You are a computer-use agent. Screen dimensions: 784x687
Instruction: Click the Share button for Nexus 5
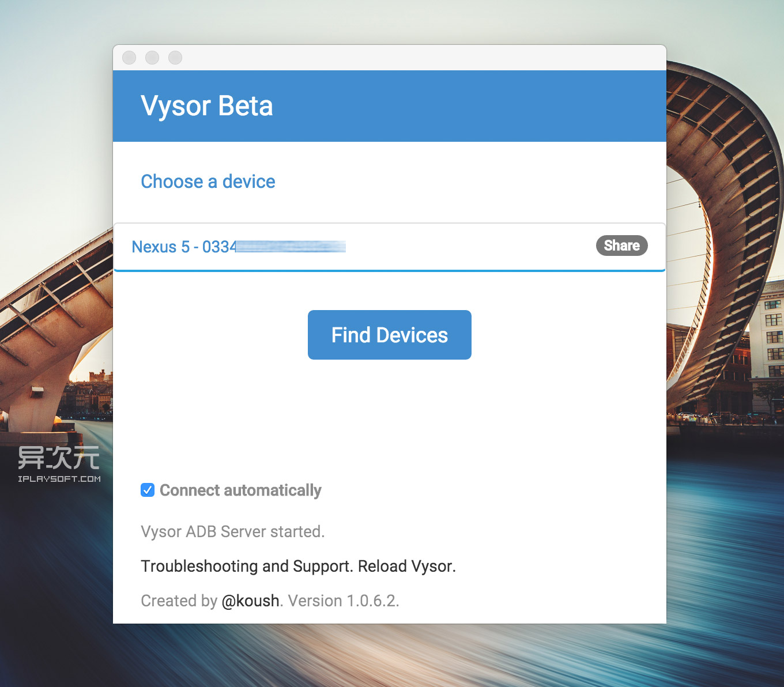tap(621, 246)
